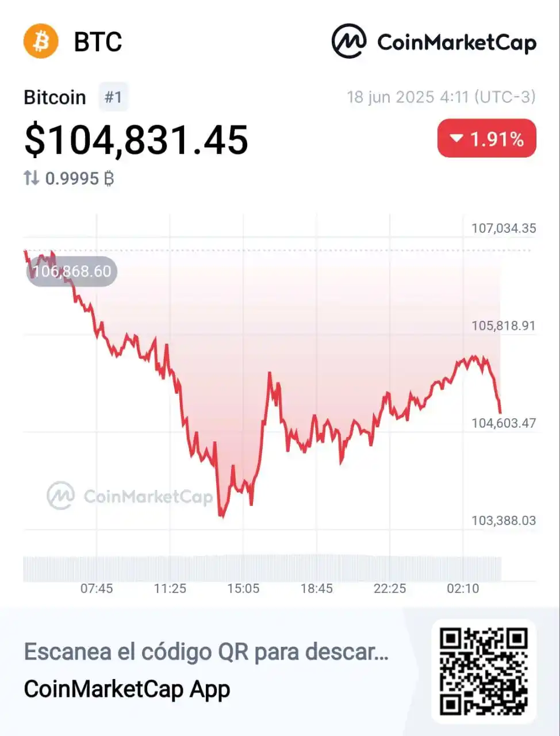Open the CoinMarketCap App link text
Image resolution: width=560 pixels, height=736 pixels.
tap(127, 689)
